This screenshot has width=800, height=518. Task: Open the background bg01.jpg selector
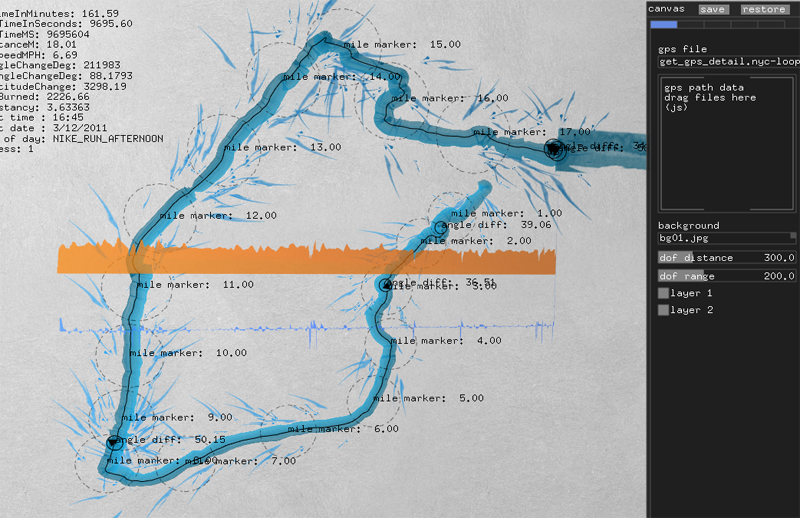click(722, 239)
